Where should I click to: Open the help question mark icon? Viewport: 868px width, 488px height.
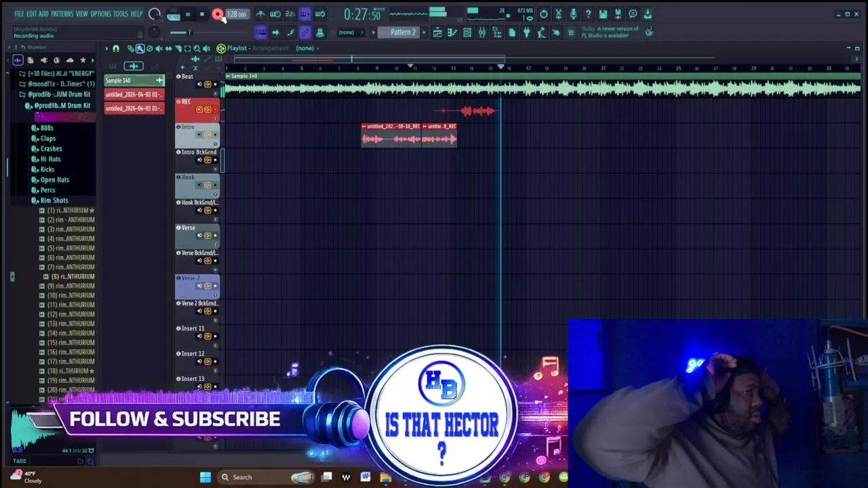coord(588,14)
